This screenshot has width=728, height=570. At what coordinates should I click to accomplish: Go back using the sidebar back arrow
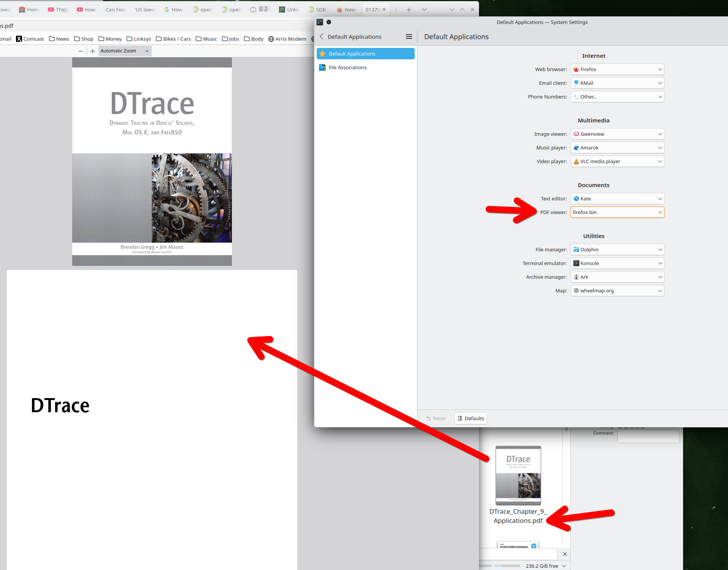pyautogui.click(x=322, y=37)
